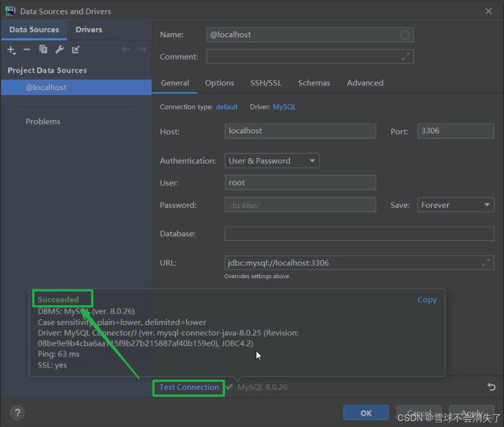Open help with question mark button

click(18, 413)
